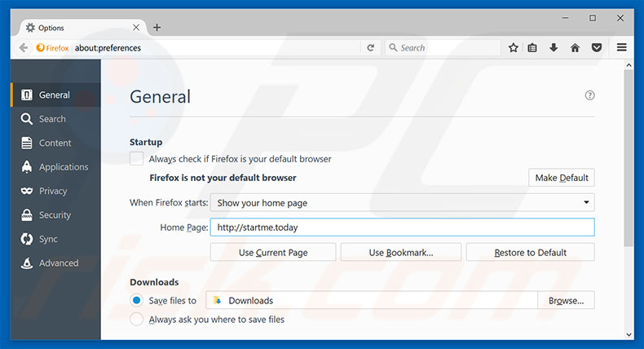Select the Save files to radio button
The image size is (644, 349).
coord(137,301)
